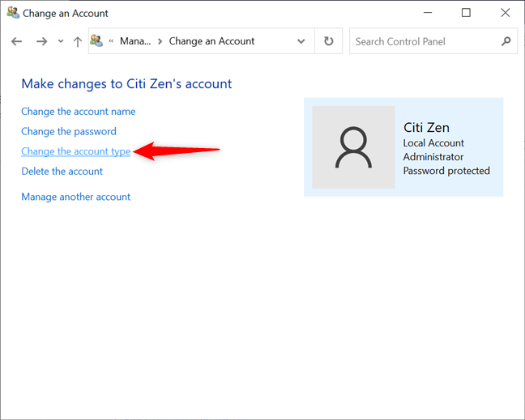Viewport: 525px width, 420px height.
Task: Click the title bar user accounts icon
Action: click(x=13, y=13)
